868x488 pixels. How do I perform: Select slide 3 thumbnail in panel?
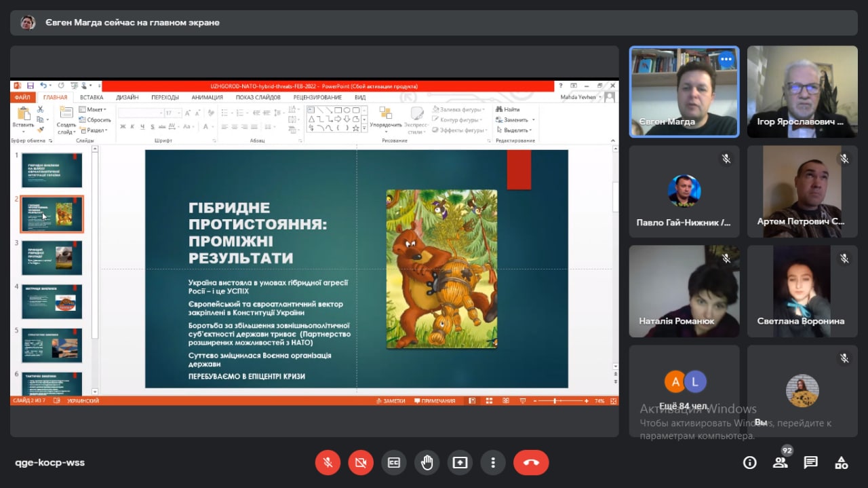(x=52, y=258)
